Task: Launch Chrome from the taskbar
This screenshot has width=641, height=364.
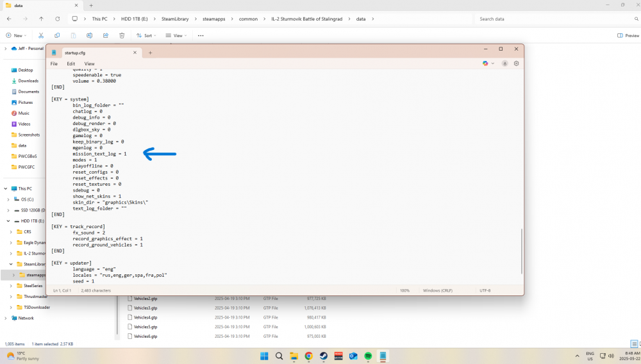Action: coord(309,356)
